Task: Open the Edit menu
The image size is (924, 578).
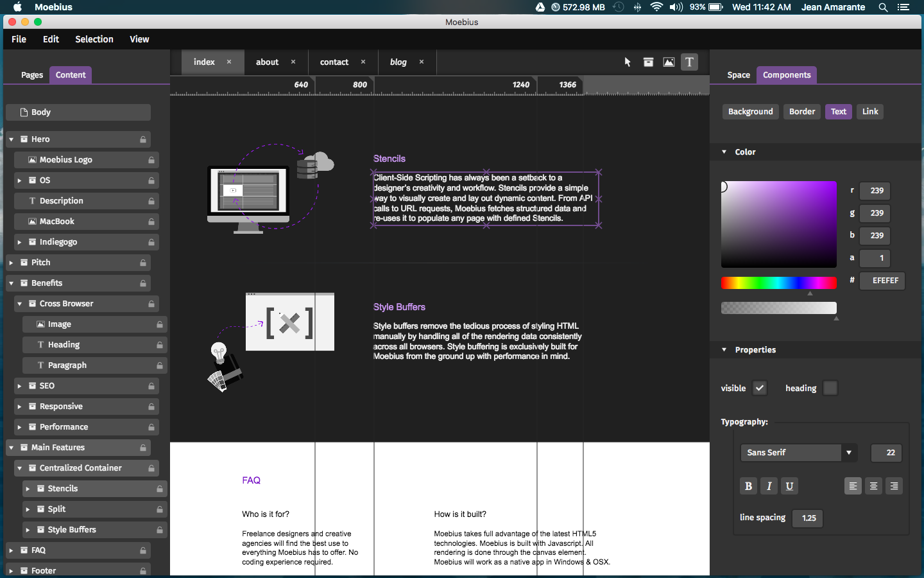Action: coord(51,39)
